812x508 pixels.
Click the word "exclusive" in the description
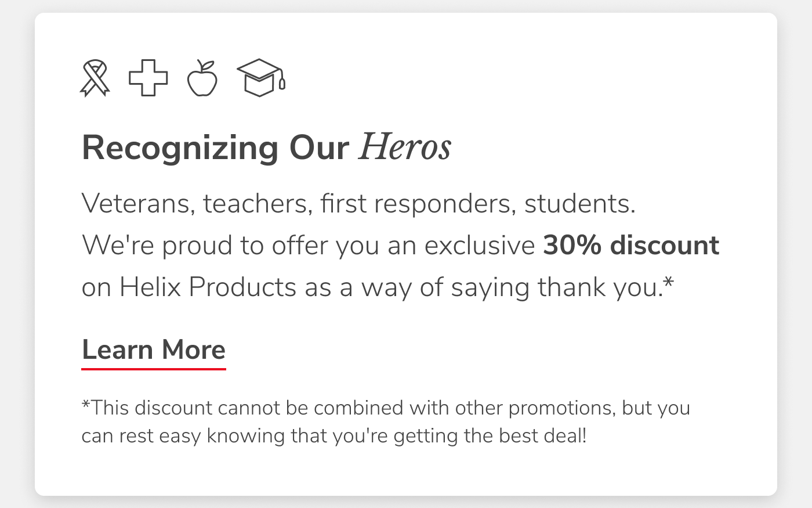pos(479,245)
